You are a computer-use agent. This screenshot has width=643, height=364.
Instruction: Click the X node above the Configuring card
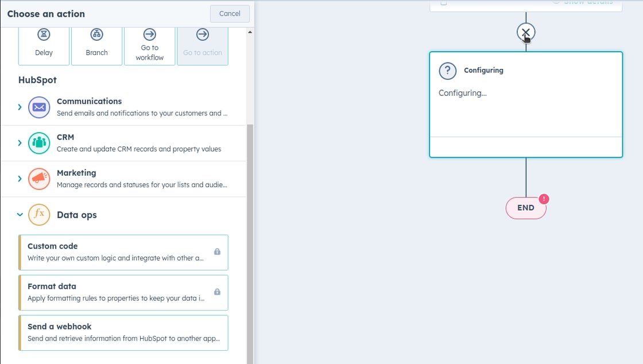click(525, 33)
